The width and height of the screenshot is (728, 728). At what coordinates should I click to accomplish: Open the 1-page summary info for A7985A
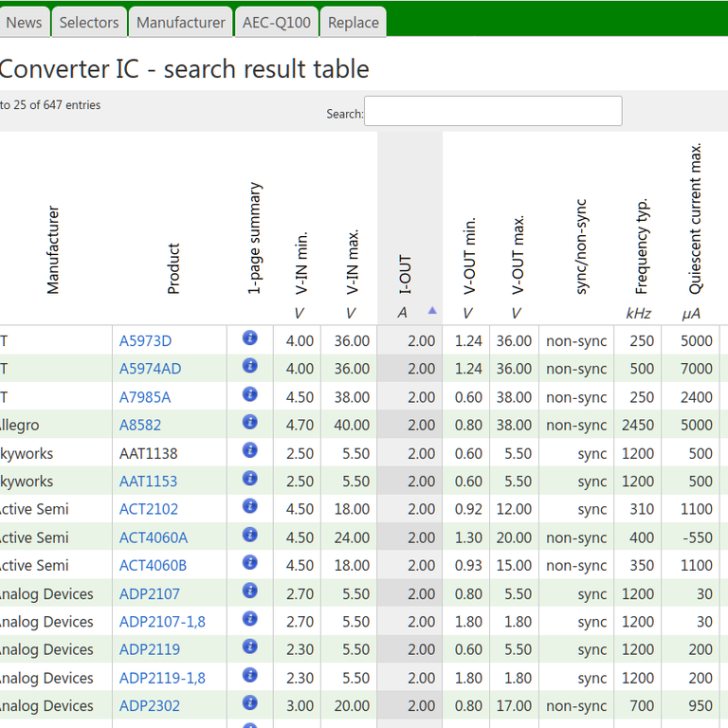click(250, 394)
